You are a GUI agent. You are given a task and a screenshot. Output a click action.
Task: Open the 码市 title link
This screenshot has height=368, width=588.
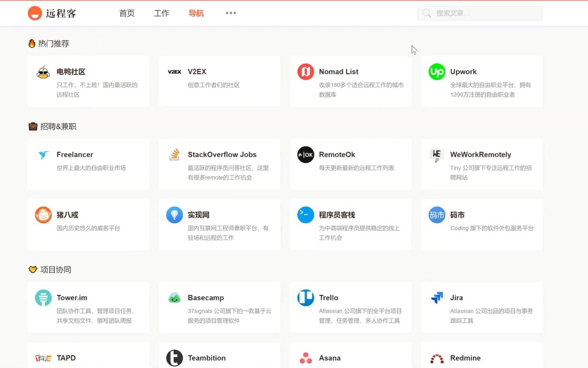coord(457,215)
